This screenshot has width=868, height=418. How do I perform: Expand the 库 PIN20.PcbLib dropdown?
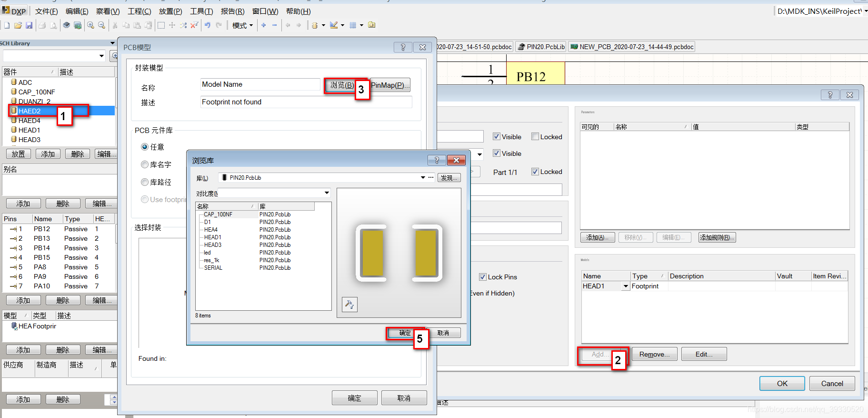422,178
